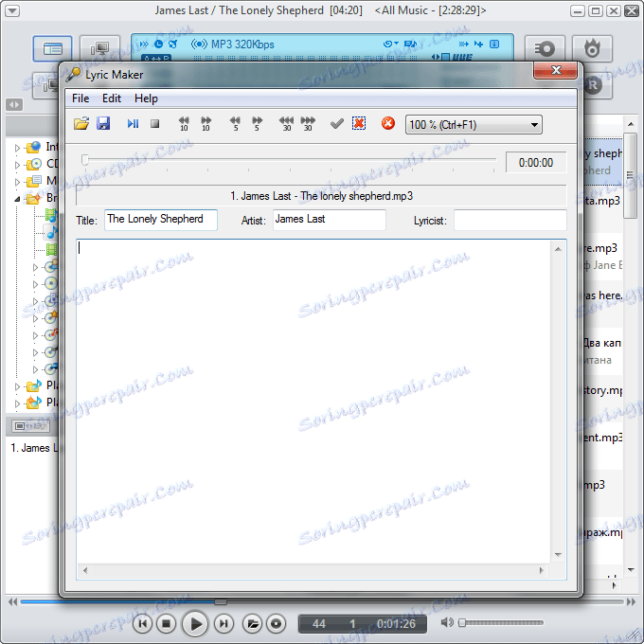The height and width of the screenshot is (644, 644).
Task: Click the playlist scroll up arrow
Action: point(631,124)
